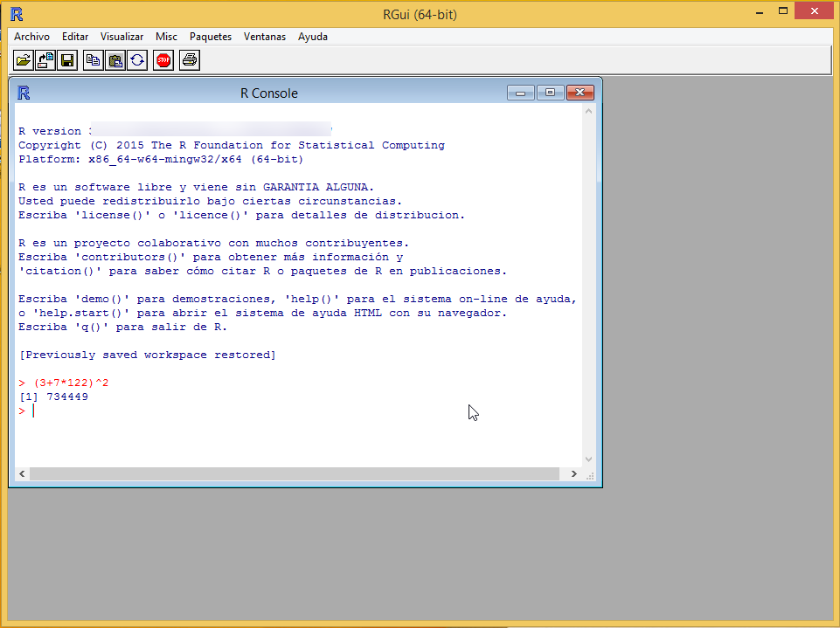Viewport: 840px width, 628px height.
Task: Click the copy and paste toolbar icon
Action: [x=137, y=60]
